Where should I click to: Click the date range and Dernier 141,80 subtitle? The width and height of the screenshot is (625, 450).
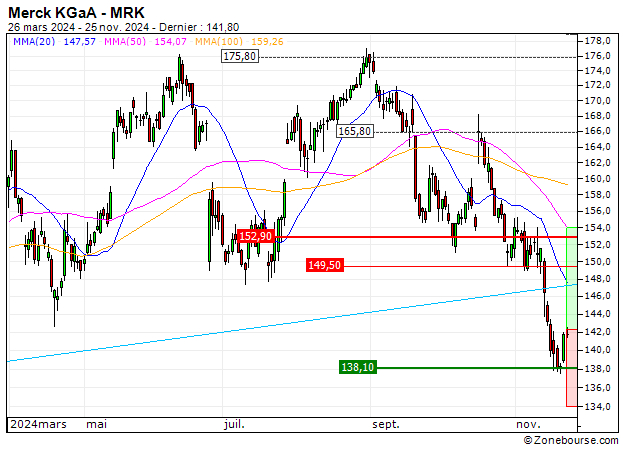click(124, 28)
